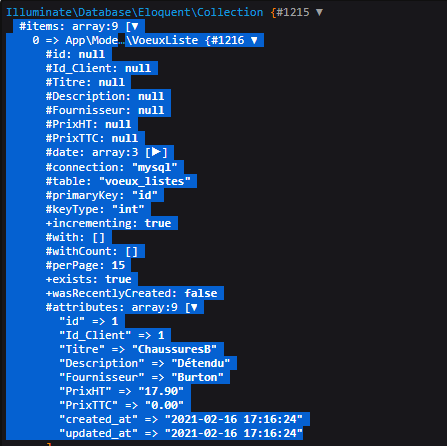Image resolution: width=447 pixels, height=446 pixels.
Task: Expand the #date array:3 arrow
Action: tap(156, 152)
